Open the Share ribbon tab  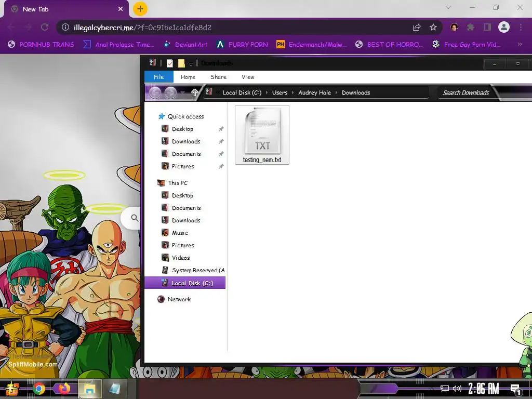click(x=219, y=77)
